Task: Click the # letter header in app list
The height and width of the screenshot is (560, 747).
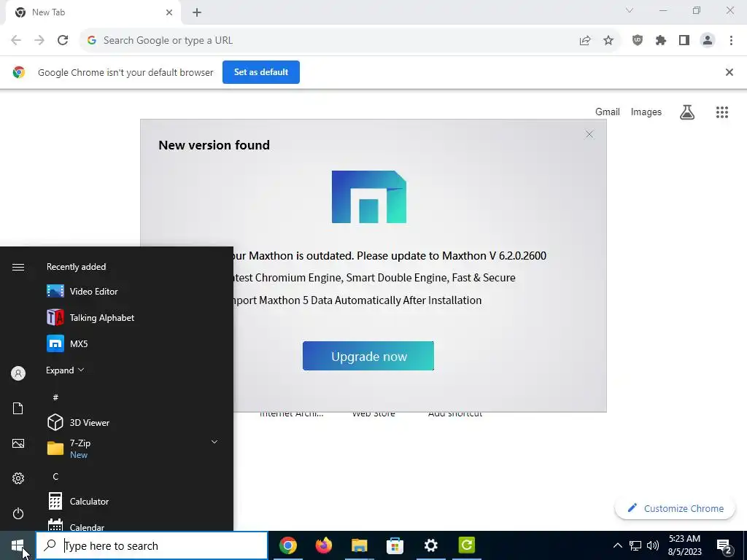Action: (55, 397)
